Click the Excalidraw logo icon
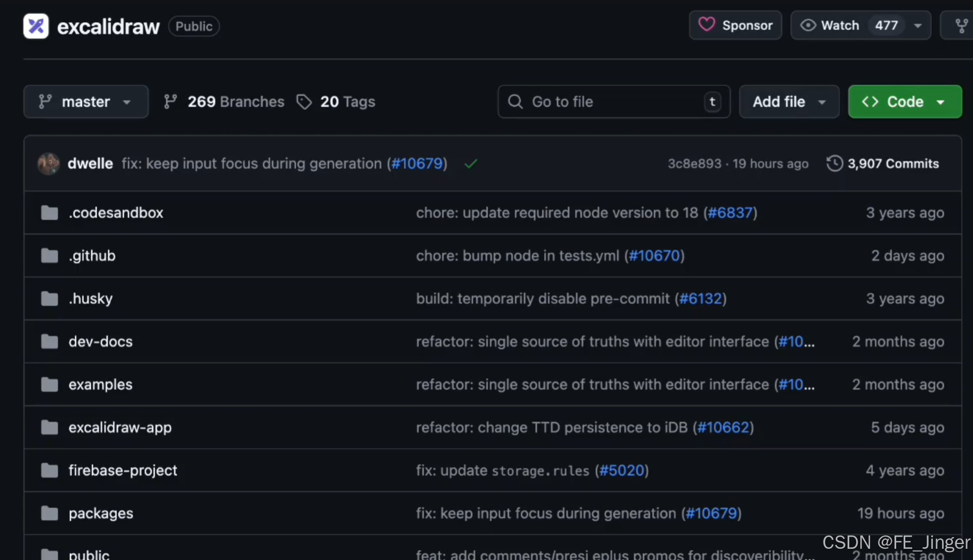 pyautogui.click(x=36, y=26)
